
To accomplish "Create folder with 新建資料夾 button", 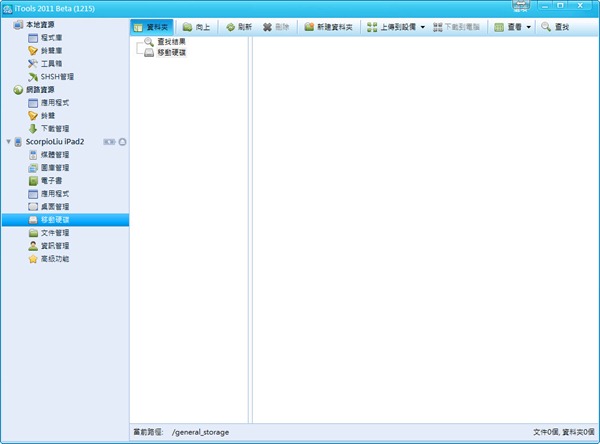I will pos(329,27).
